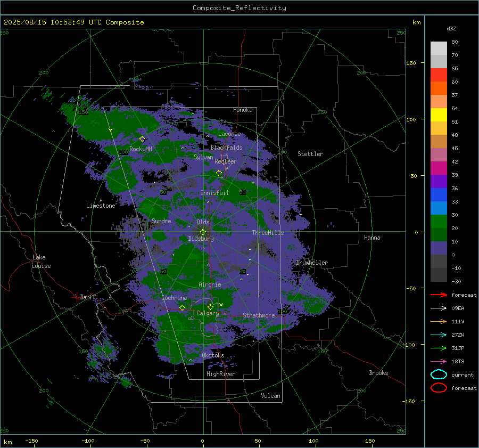Click the Ponoka town label
Viewport: 479px width, 448px height.
(243, 110)
